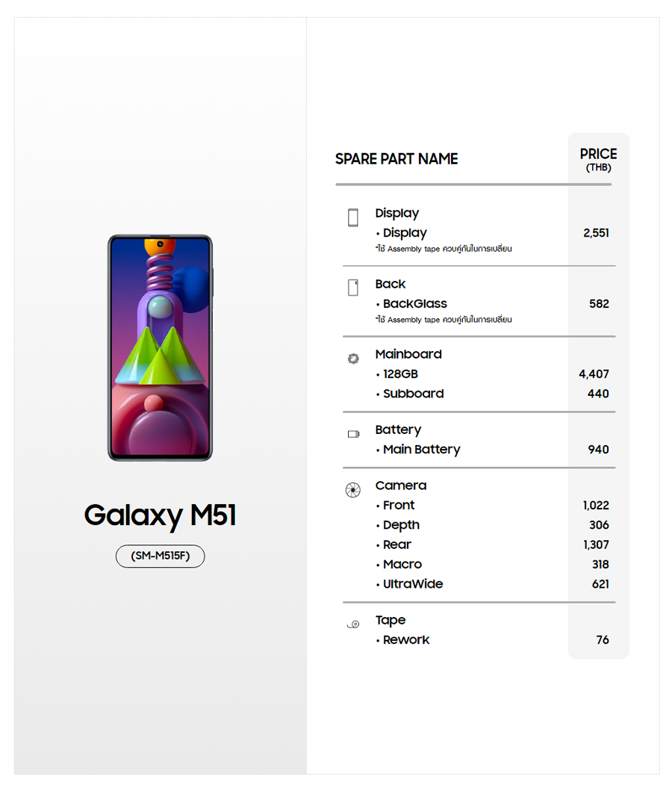Click the Camera aperture icon

[353, 490]
